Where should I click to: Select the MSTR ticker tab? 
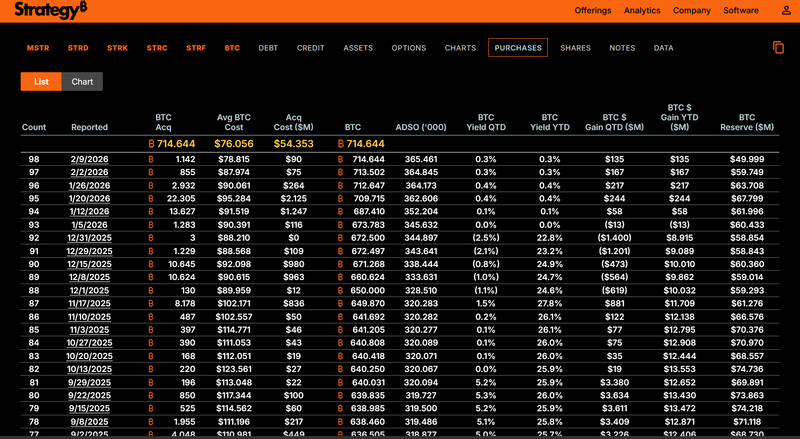point(38,48)
